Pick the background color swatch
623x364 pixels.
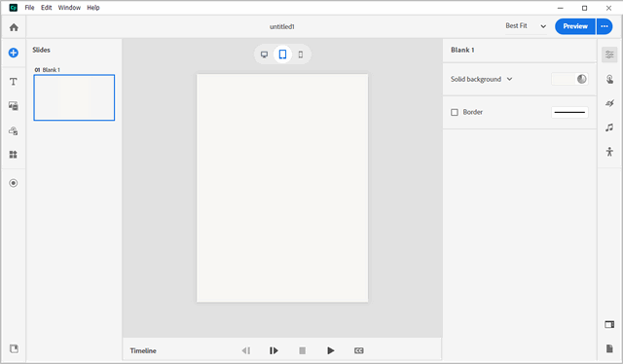pos(564,79)
